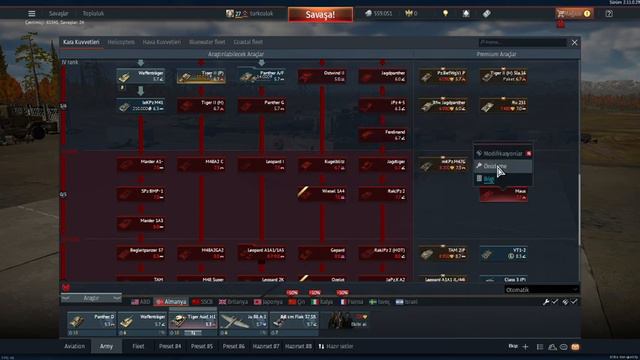Switch to the Bluewater fleet tab
This screenshot has height=360, width=640.
207,42
